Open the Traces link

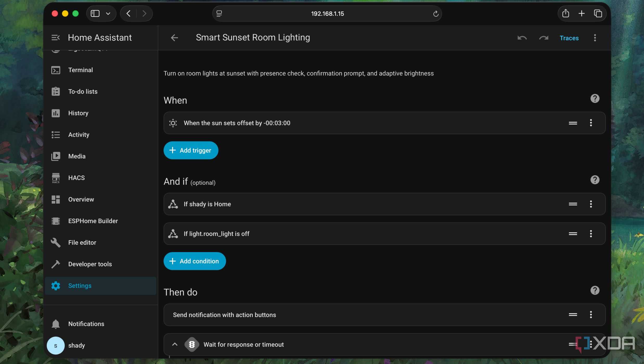(569, 38)
